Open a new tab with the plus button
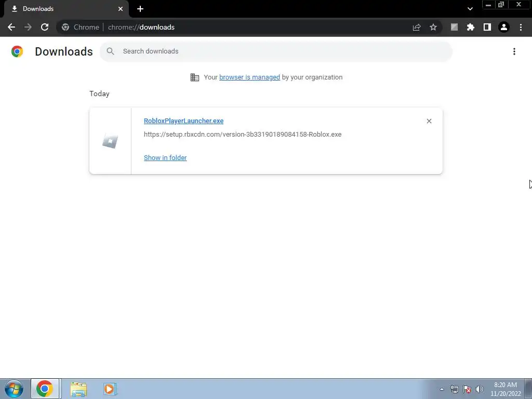 [x=140, y=9]
